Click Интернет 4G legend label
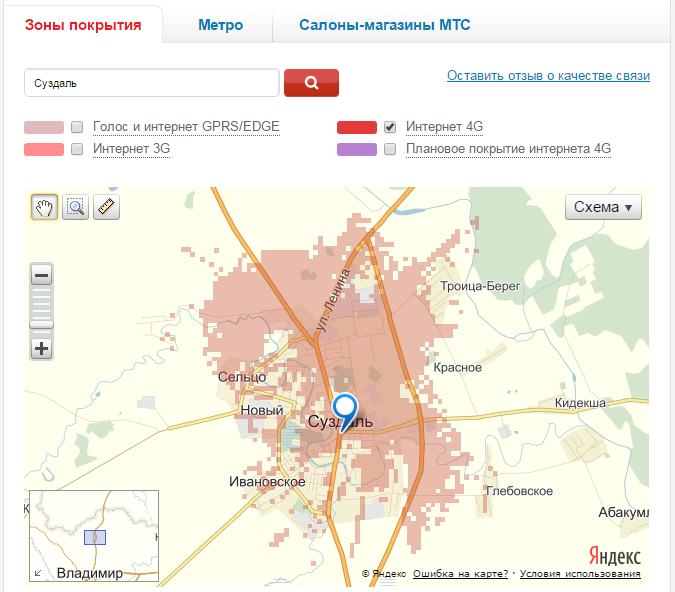 tap(444, 127)
